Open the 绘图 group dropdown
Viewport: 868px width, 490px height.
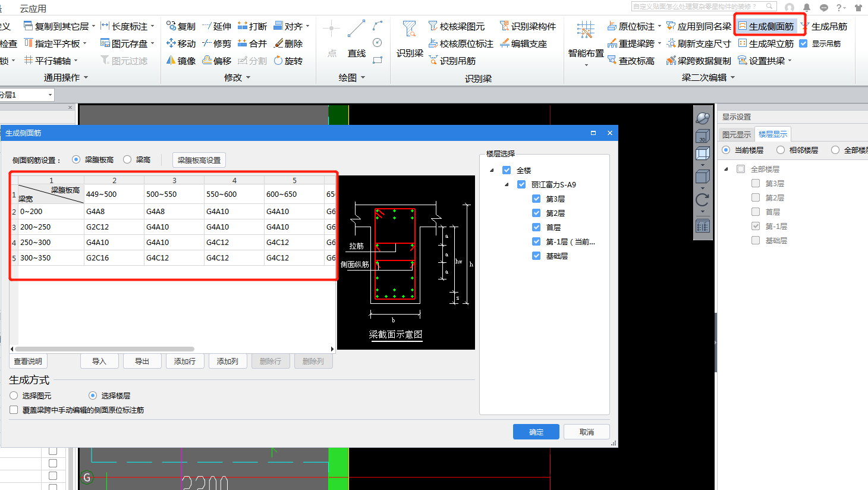point(352,77)
